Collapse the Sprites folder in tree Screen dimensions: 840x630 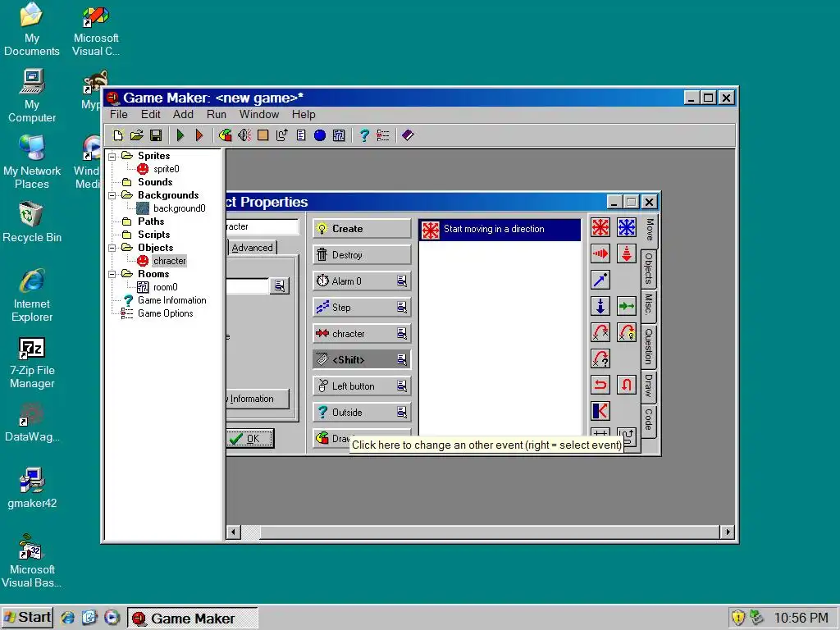click(112, 157)
